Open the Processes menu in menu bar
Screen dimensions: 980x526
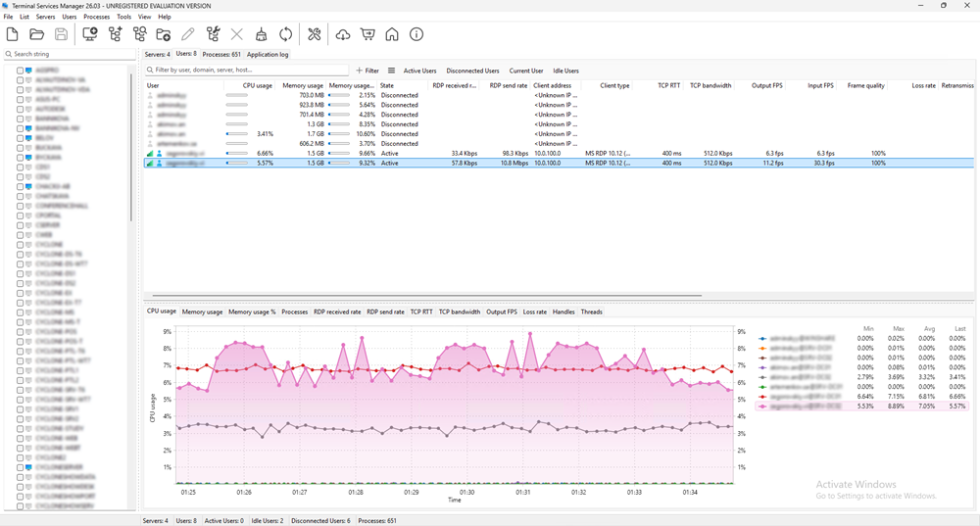(96, 17)
